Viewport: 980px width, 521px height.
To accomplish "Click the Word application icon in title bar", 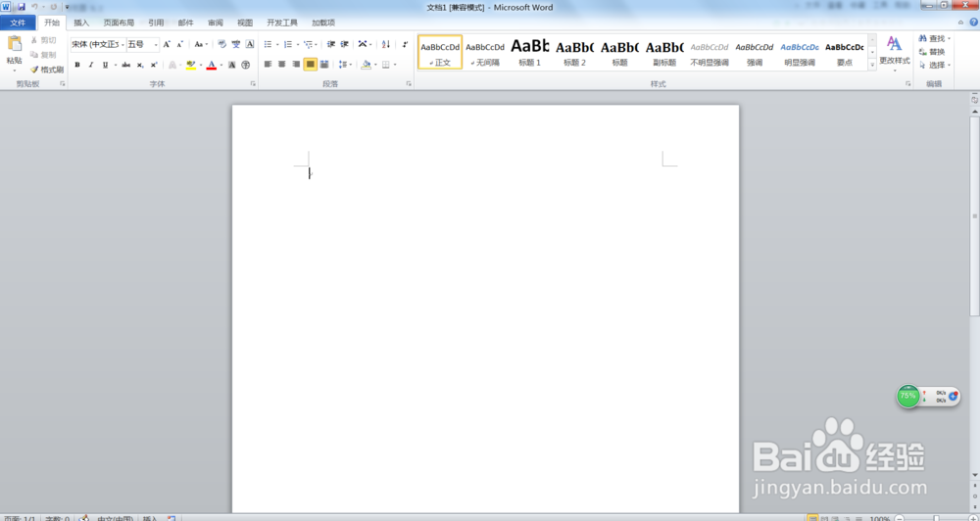I will click(x=6, y=7).
